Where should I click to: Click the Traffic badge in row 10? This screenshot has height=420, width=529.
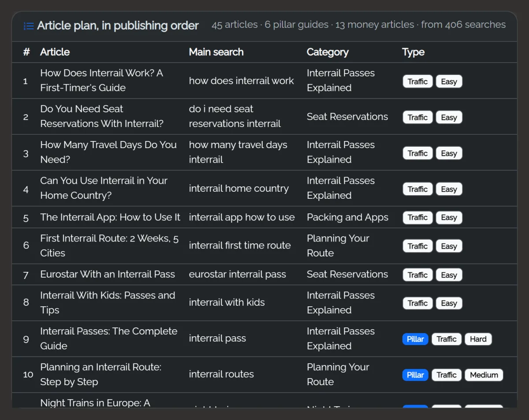[x=447, y=375]
